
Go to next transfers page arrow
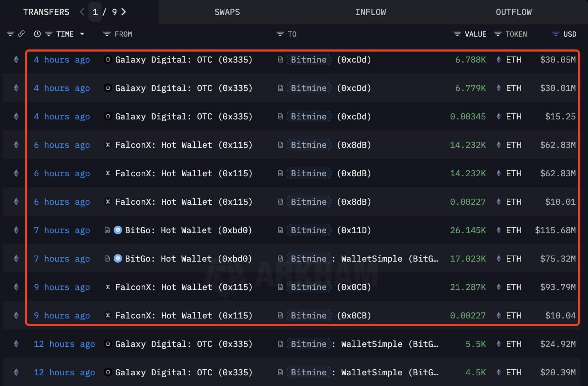(x=124, y=12)
